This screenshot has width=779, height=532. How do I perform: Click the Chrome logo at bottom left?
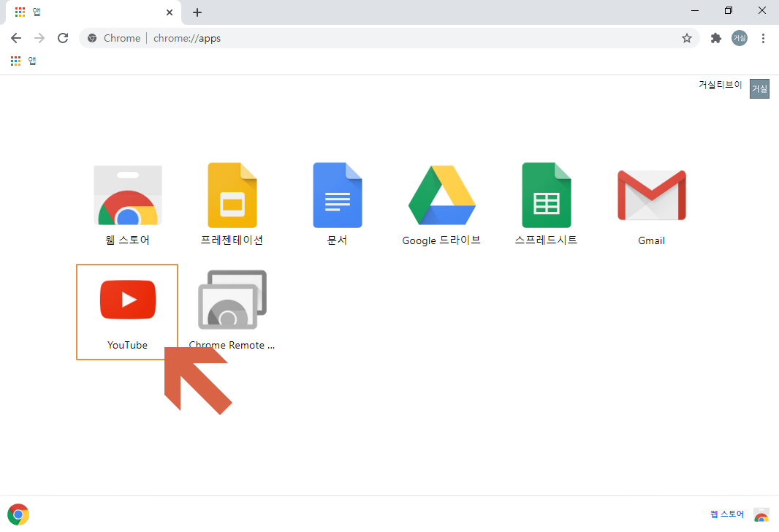18,514
